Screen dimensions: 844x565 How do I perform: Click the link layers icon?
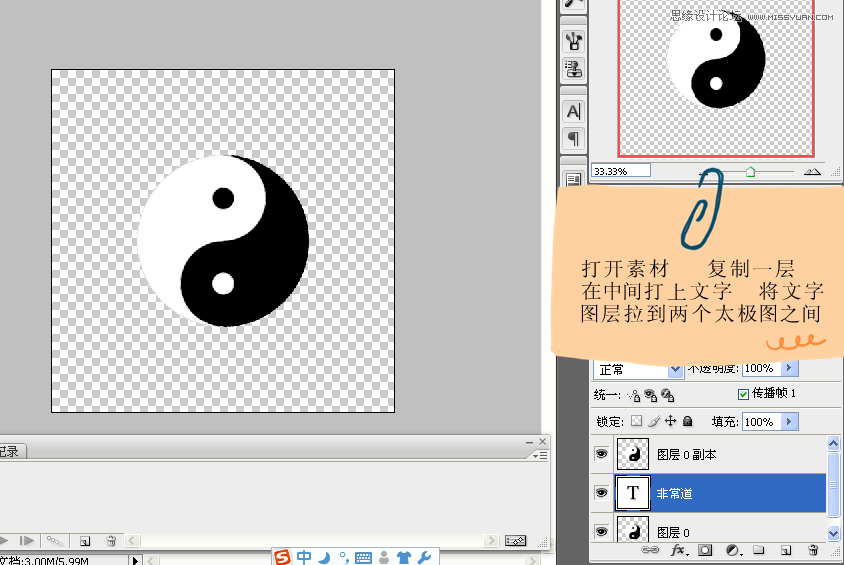pos(650,550)
